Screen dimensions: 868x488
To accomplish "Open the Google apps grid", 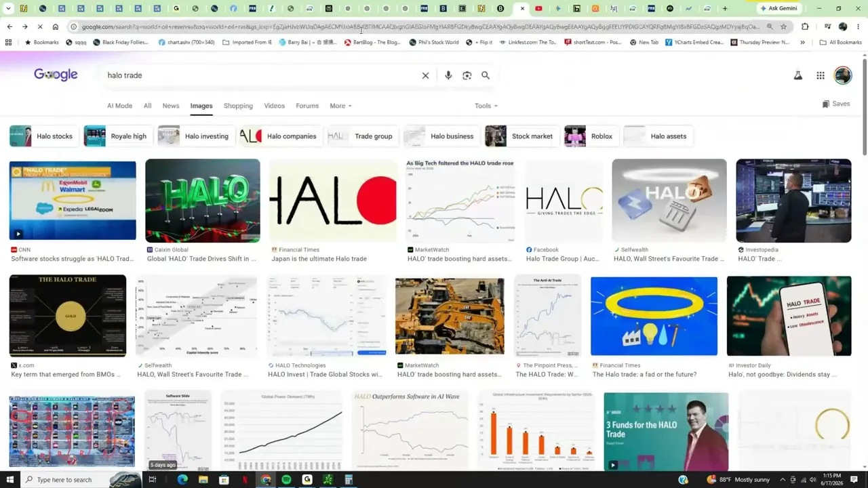I will [821, 75].
